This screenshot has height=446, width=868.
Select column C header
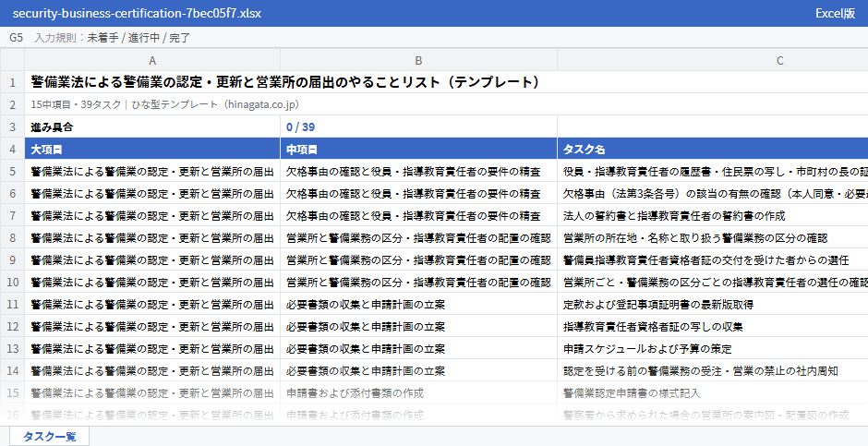click(713, 60)
